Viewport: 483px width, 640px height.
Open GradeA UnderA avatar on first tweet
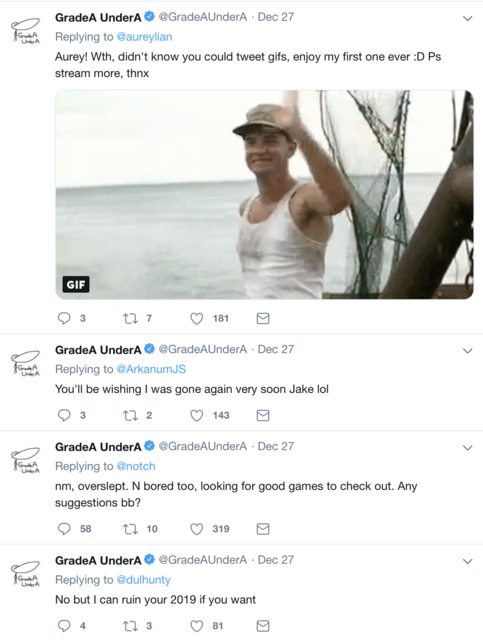(x=25, y=31)
